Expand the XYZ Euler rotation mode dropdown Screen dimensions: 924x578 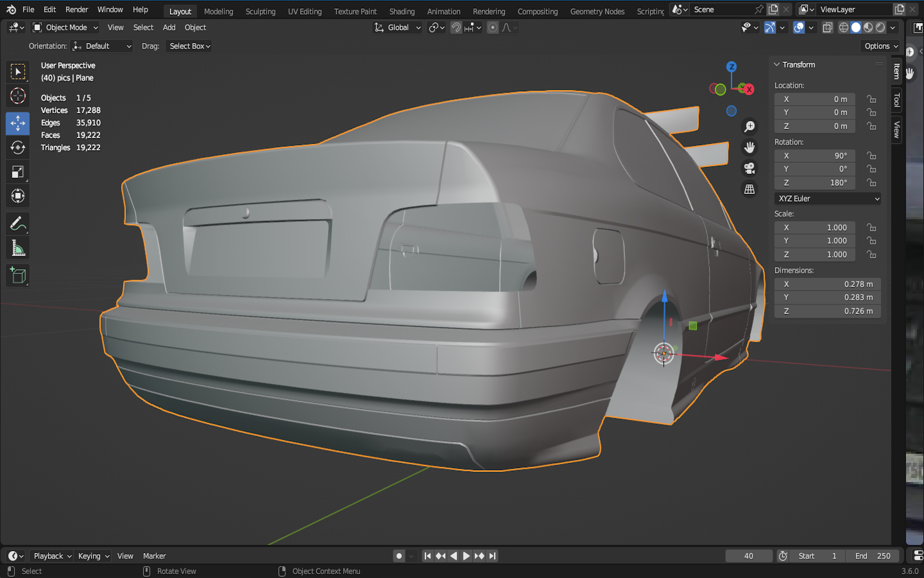point(827,198)
